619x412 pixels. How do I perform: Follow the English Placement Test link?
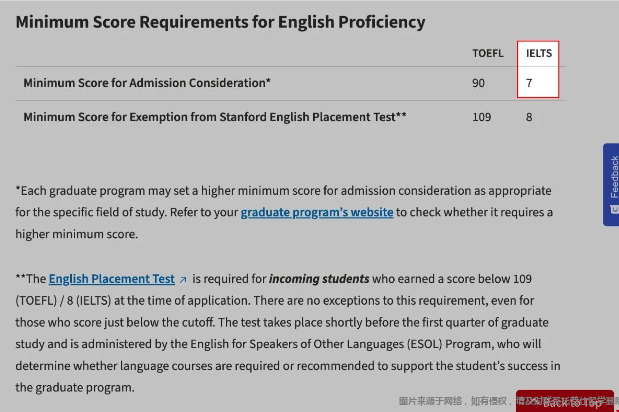[111, 279]
